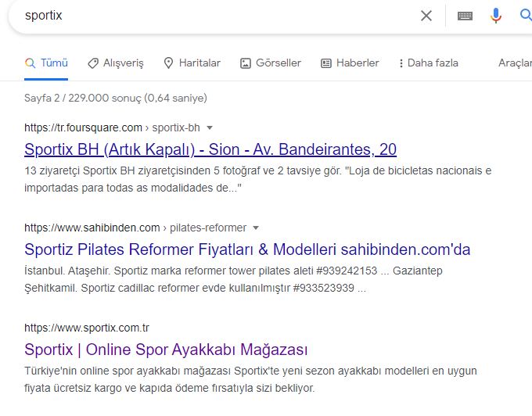Click the https://www.sportix.com.tr URL

[87, 328]
